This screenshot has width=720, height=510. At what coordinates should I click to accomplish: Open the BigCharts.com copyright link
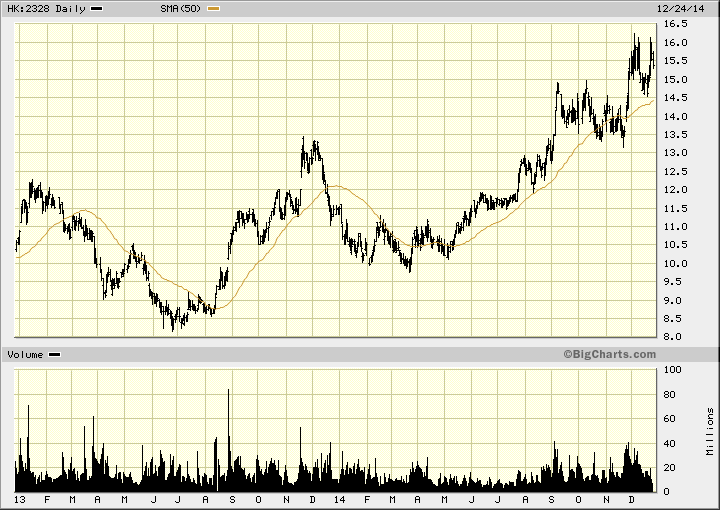[x=607, y=354]
